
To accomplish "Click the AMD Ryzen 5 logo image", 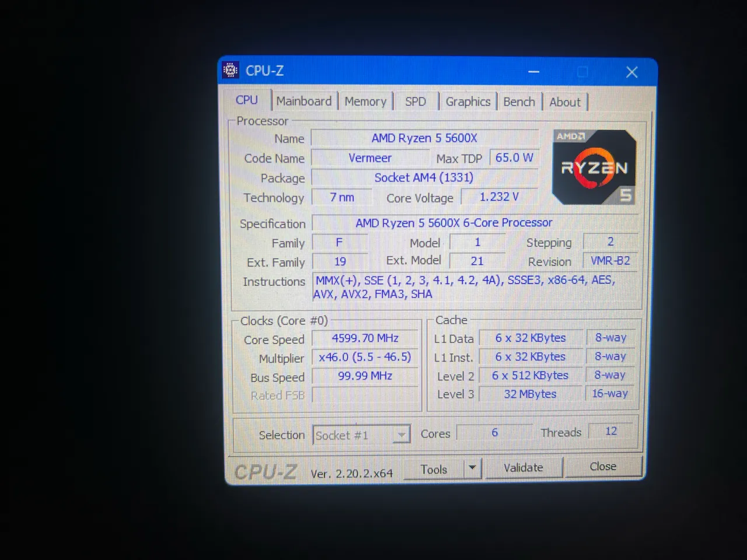I will coord(594,167).
